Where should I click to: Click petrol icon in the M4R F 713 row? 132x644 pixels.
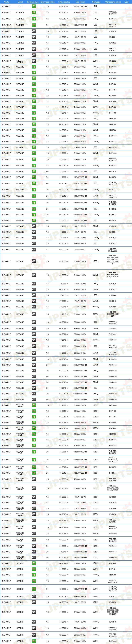click(x=34, y=460)
